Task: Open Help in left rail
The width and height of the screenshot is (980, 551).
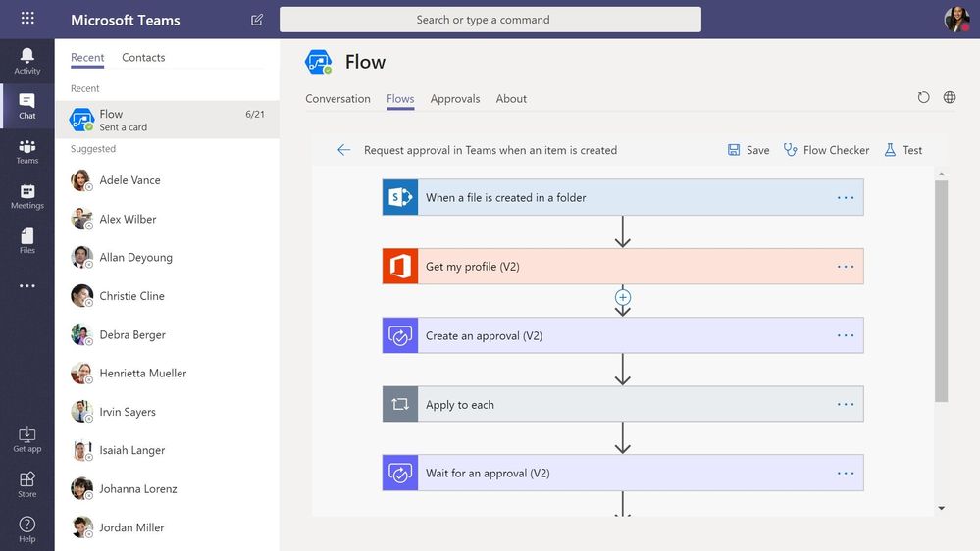Action: tap(26, 529)
